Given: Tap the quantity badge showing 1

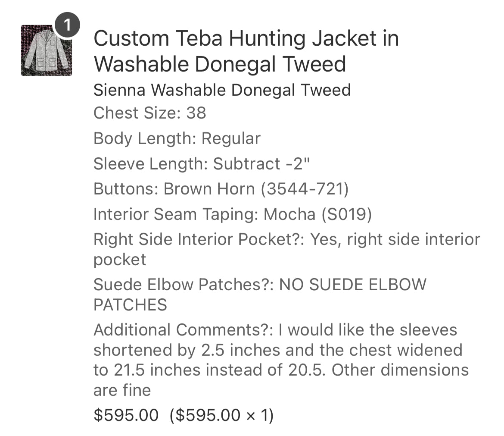Looking at the screenshot, I should click(x=67, y=25).
